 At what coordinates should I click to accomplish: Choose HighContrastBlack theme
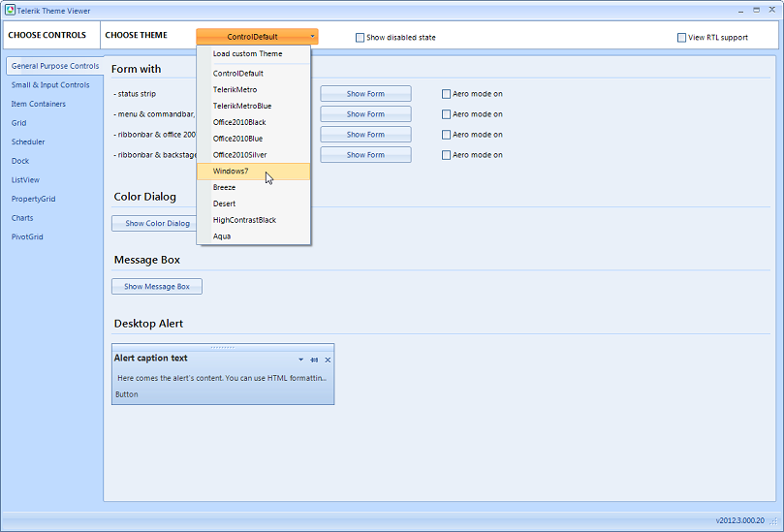coord(254,220)
